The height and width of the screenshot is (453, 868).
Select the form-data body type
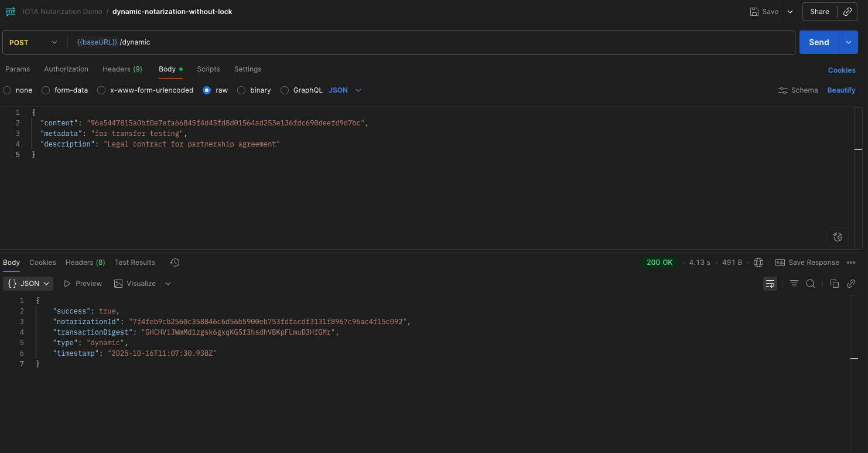pyautogui.click(x=46, y=90)
